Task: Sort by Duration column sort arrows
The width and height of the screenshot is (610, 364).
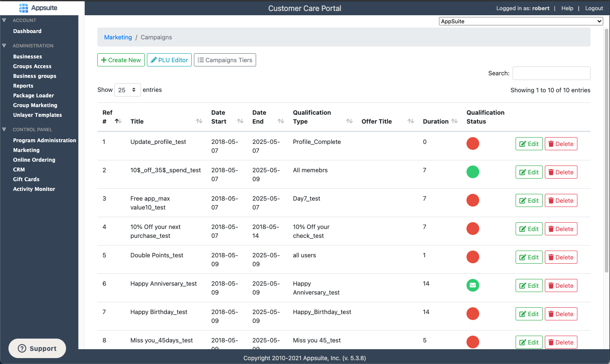Action: click(x=455, y=121)
